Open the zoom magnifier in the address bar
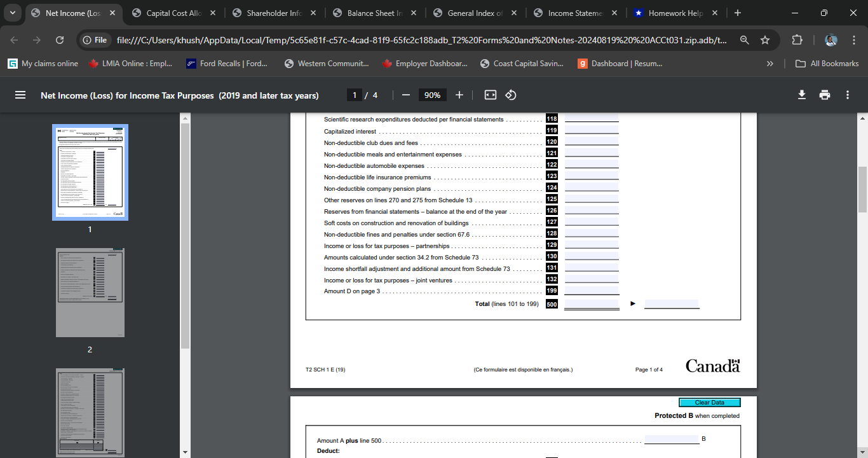Viewport: 868px width, 458px height. pyautogui.click(x=745, y=40)
